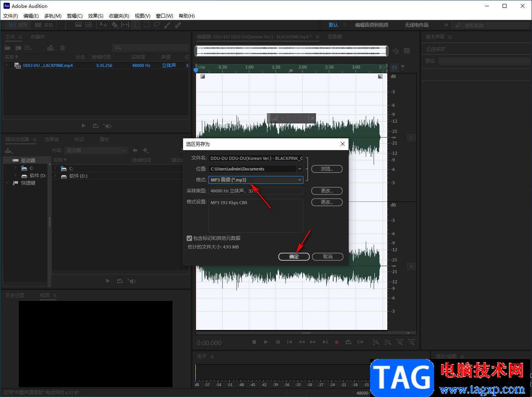Expand the DDU-DU ...LACKPINK.mp4 file row
532x397 pixels.
(7, 65)
